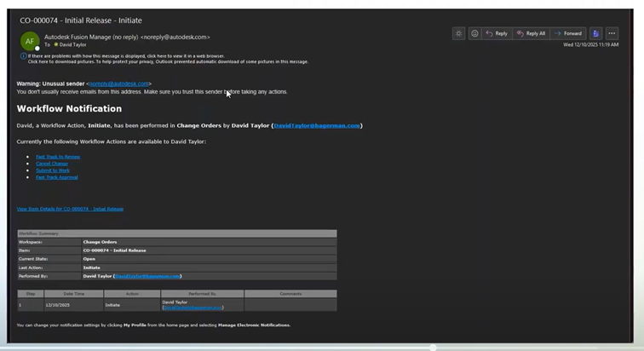Click the noreply@autodesk.com warning link
This screenshot has width=644, height=351.
pos(119,83)
